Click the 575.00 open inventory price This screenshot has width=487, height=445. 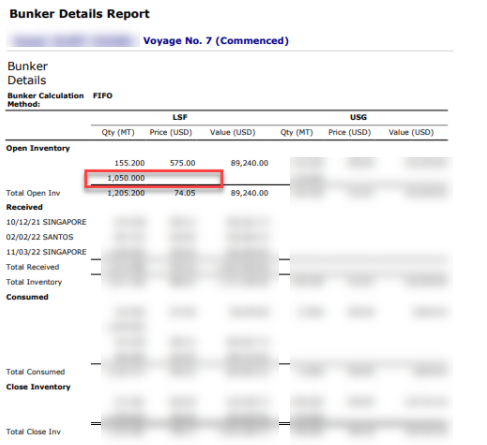coord(182,163)
